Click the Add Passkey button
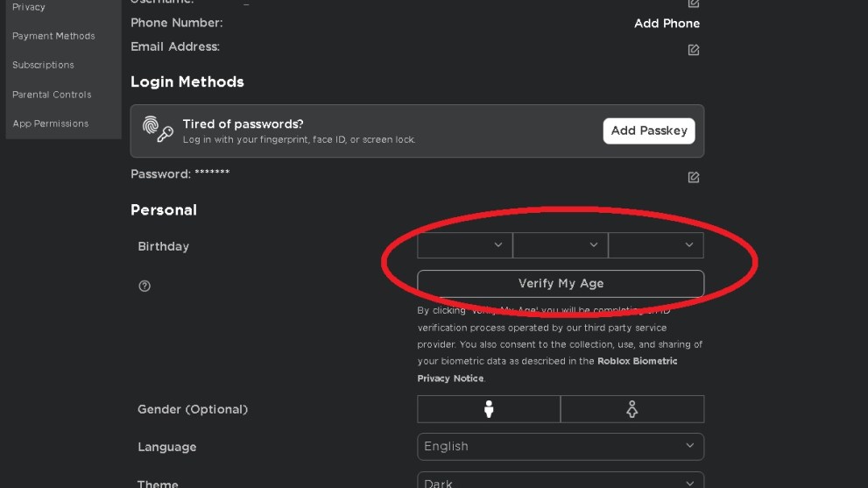868x488 pixels. point(649,131)
